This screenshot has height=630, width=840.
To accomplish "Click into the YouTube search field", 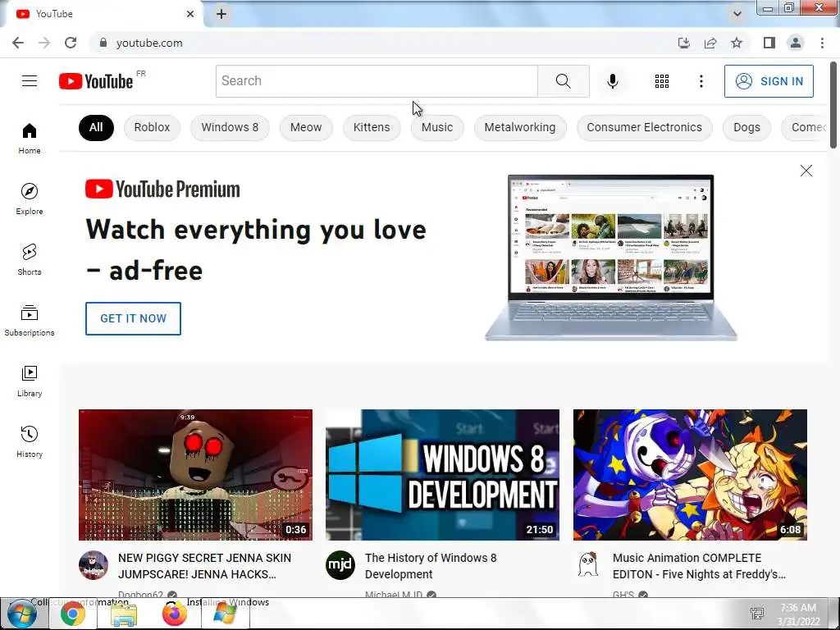I will pyautogui.click(x=377, y=81).
